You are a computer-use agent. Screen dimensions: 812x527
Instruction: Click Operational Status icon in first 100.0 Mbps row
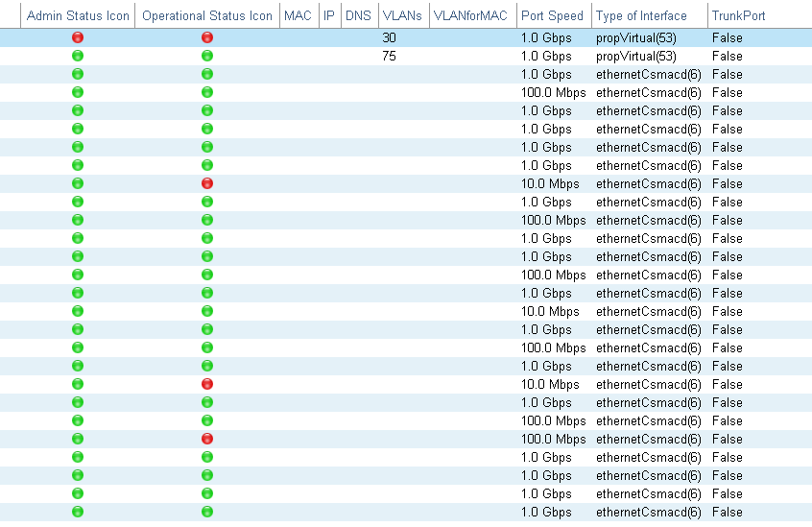pos(207,92)
